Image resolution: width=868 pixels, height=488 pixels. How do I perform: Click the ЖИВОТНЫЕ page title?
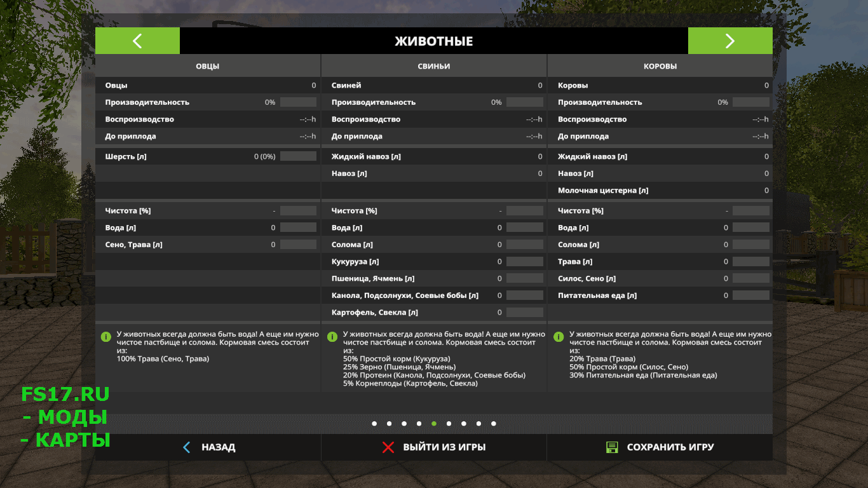tap(434, 41)
